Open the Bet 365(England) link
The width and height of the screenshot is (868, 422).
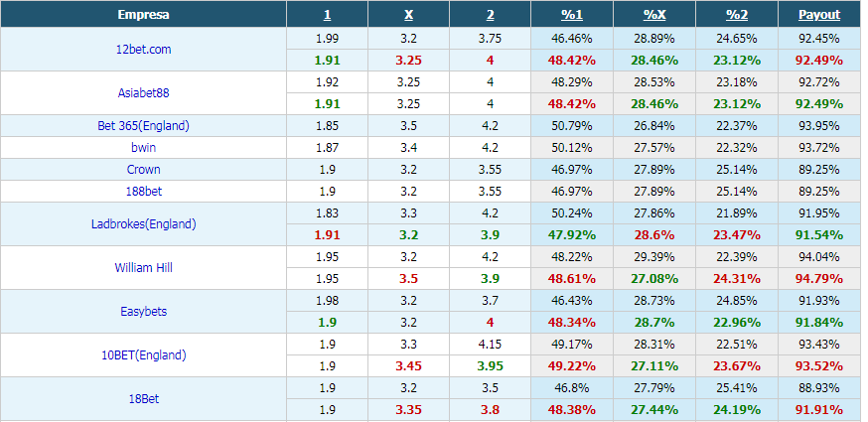[143, 126]
